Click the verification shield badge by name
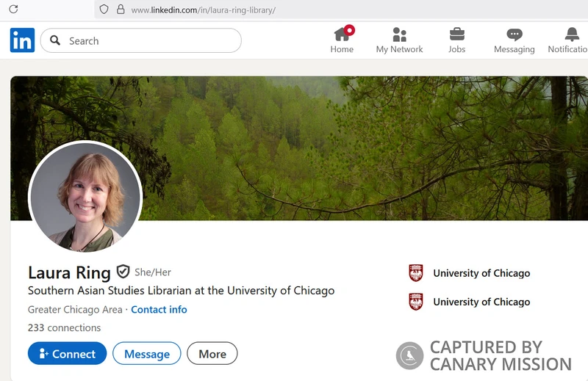Viewport: 588px width, 381px height. coord(123,272)
